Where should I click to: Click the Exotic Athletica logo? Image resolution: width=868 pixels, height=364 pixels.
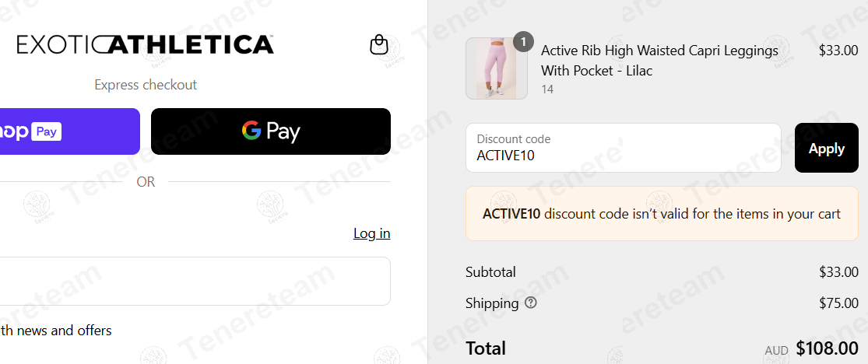pos(145,44)
